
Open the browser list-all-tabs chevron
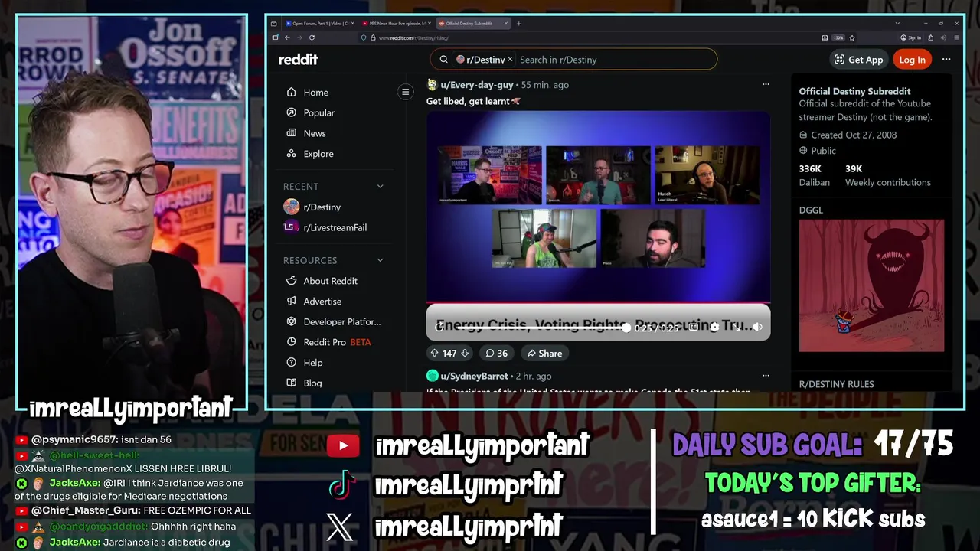897,24
